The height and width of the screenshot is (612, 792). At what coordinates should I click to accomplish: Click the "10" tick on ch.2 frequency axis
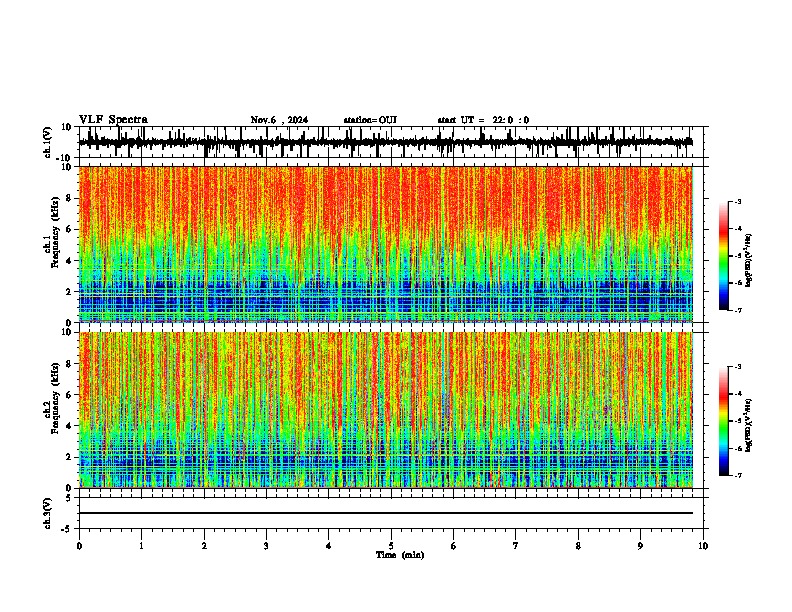click(67, 332)
